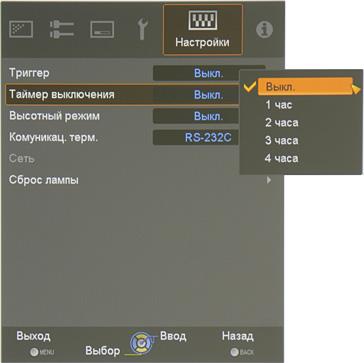The height and width of the screenshot is (363, 364).
Task: Choose 4 часа in the timer popup
Action: pos(281,158)
